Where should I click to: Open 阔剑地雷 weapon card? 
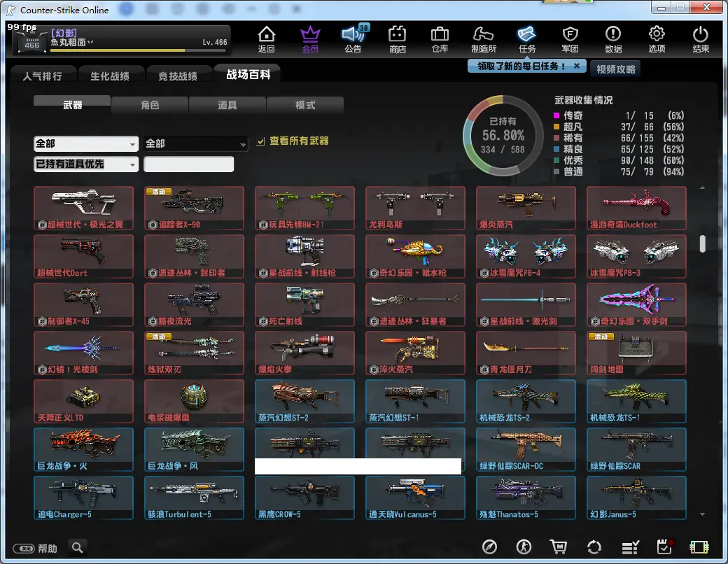pos(636,353)
